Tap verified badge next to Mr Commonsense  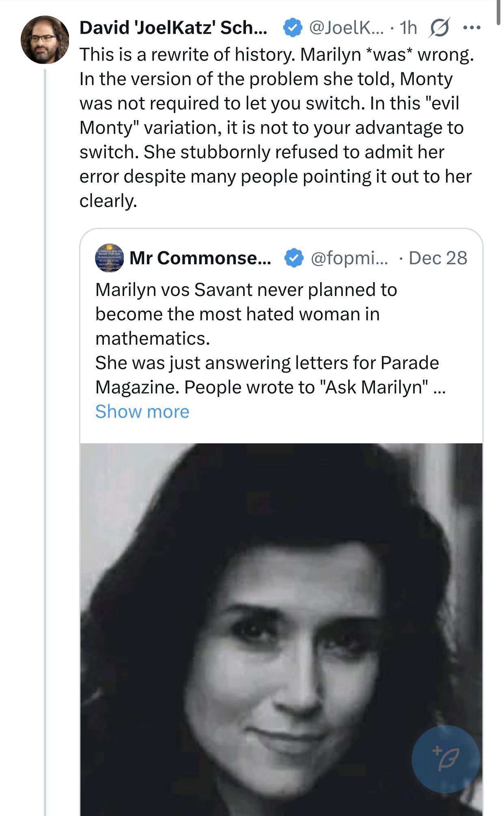(x=294, y=258)
